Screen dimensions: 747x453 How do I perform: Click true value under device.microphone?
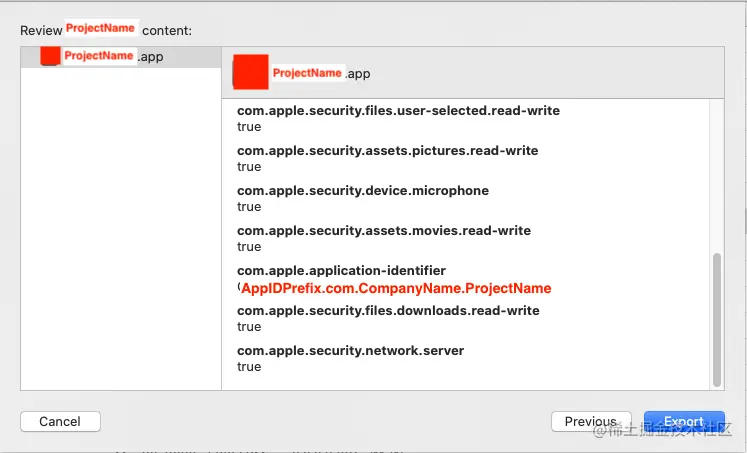(249, 207)
